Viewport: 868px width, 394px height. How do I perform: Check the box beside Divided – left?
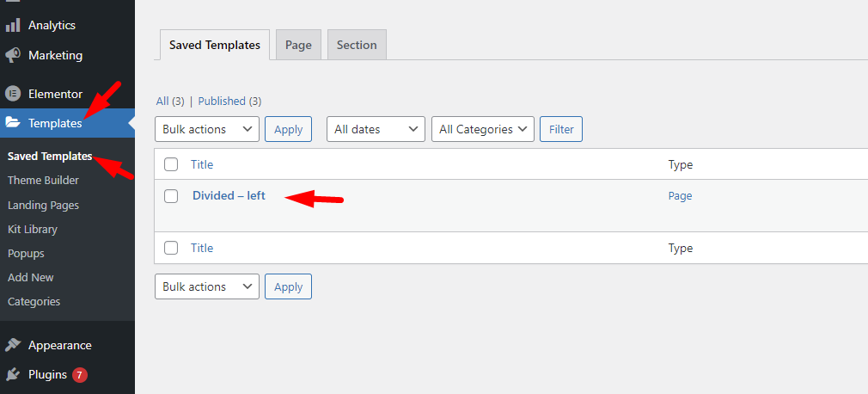coord(171,195)
